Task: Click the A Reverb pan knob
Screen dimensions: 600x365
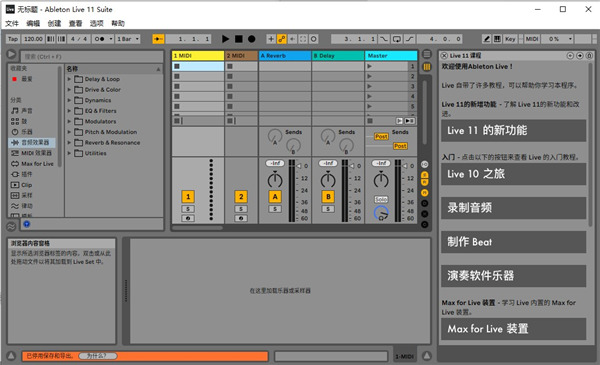Action: 275,179
